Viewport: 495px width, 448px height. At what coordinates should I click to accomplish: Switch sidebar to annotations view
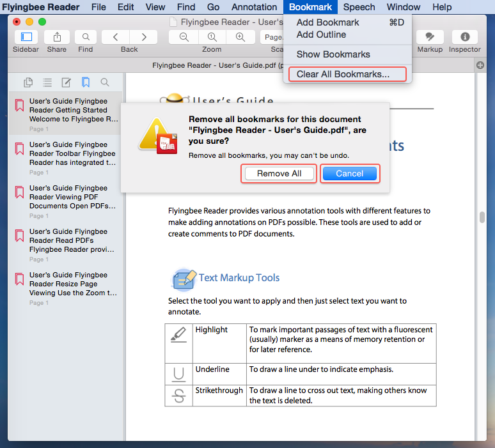point(67,82)
